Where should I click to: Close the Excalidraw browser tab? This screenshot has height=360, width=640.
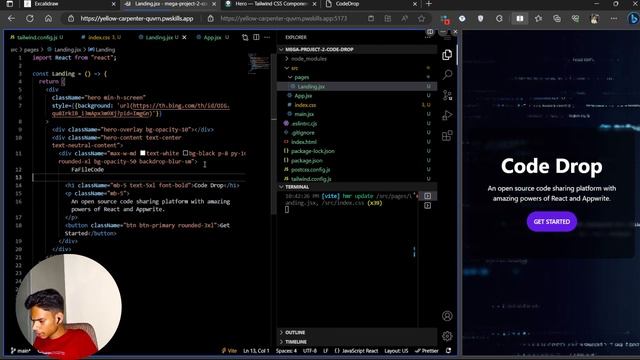(x=113, y=4)
